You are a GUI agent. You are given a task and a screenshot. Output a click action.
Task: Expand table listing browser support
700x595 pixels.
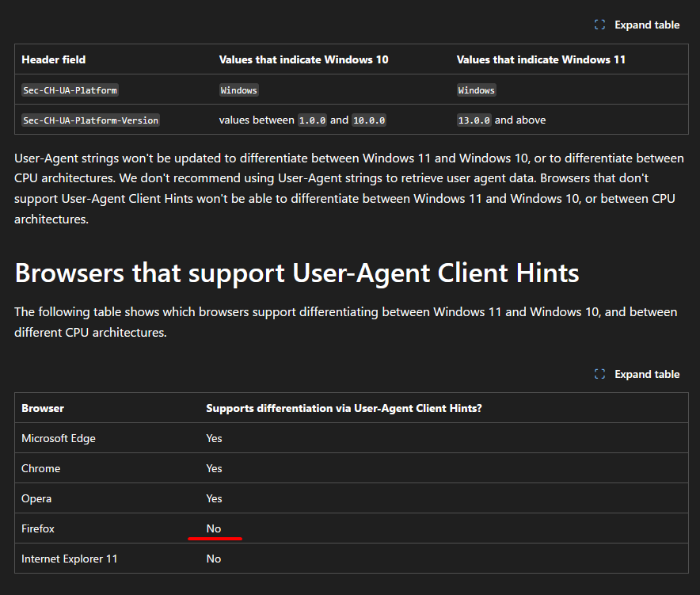click(x=637, y=374)
